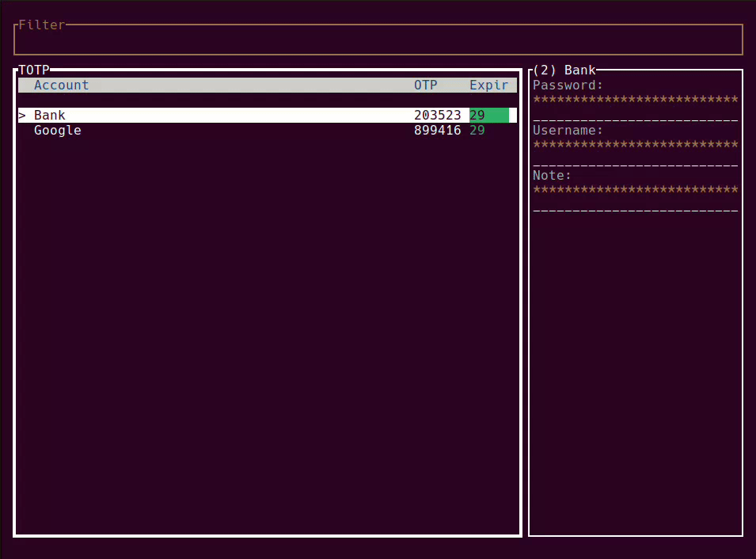Click the > selection marker beside Bank
Image resolution: width=756 pixels, height=559 pixels.
tap(22, 116)
